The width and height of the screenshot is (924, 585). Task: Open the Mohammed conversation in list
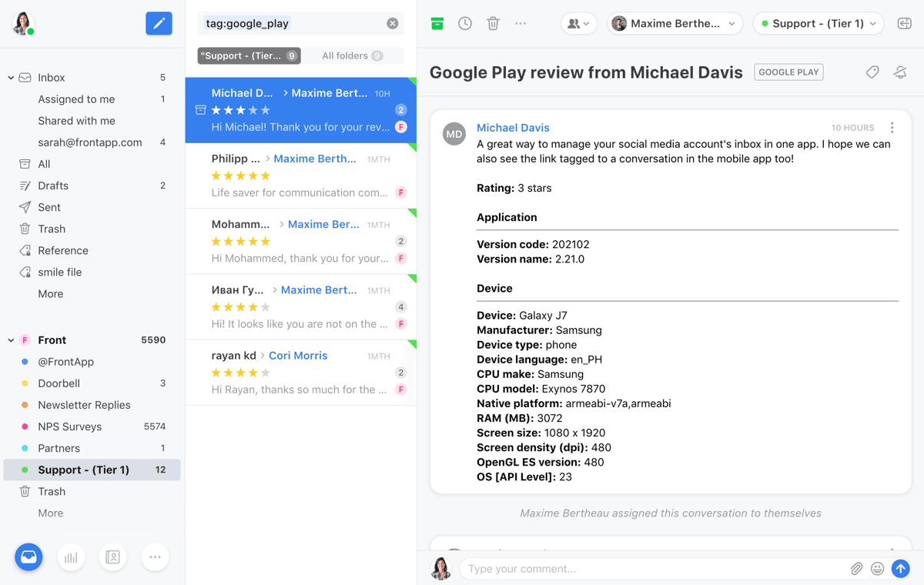[x=301, y=242]
